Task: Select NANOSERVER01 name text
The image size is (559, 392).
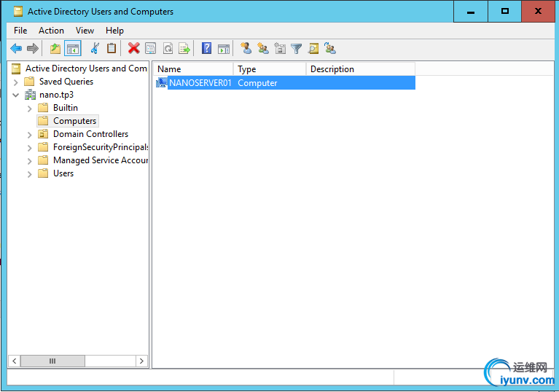Action: click(x=200, y=82)
